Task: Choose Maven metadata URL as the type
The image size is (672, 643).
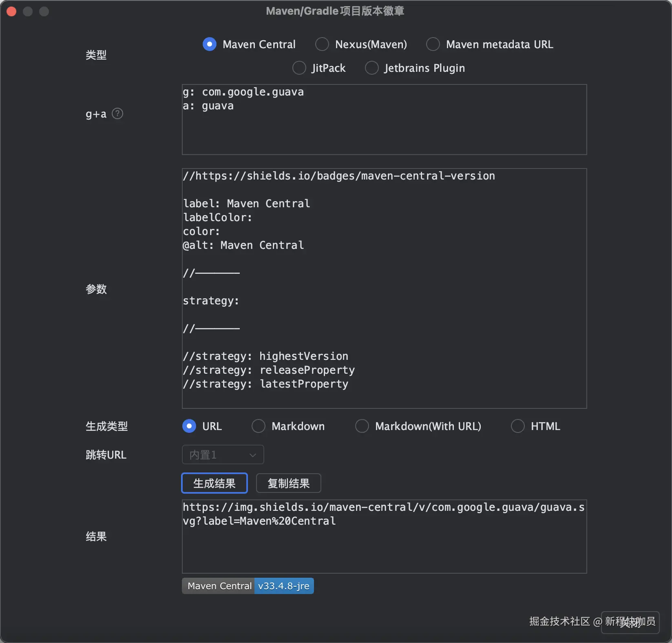Action: [x=433, y=44]
